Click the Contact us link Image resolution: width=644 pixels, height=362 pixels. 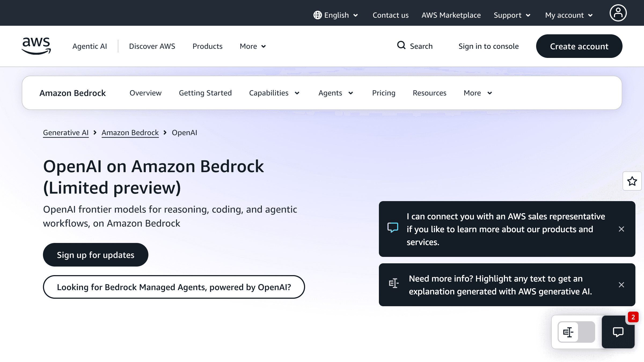coord(390,15)
